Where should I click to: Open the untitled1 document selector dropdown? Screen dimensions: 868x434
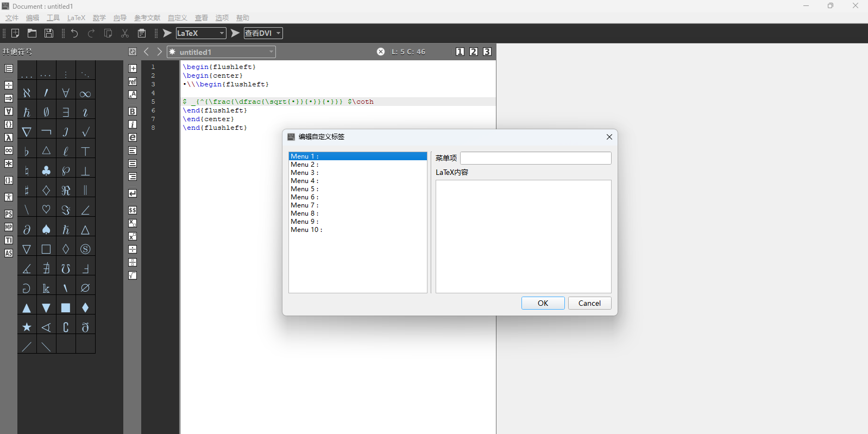click(x=271, y=52)
